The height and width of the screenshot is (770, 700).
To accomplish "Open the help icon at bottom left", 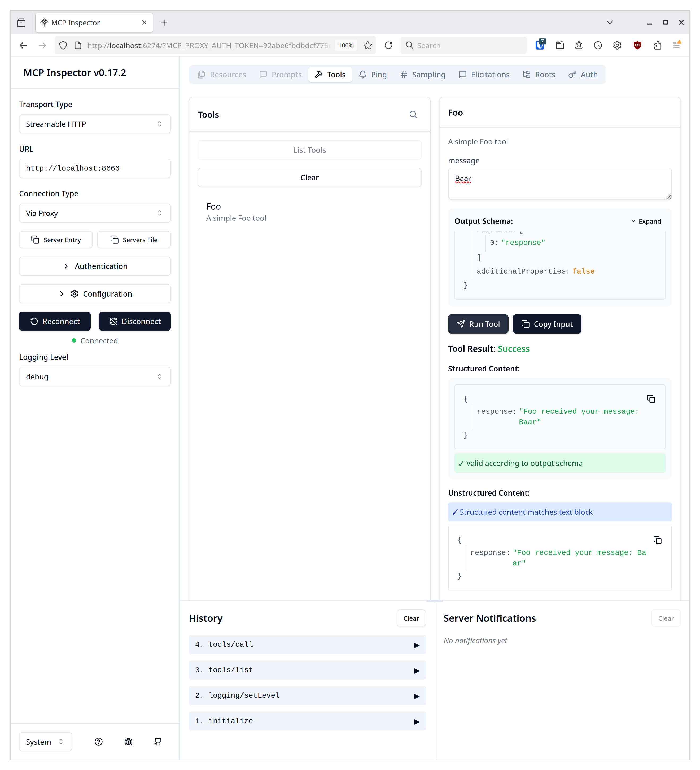I will [98, 741].
